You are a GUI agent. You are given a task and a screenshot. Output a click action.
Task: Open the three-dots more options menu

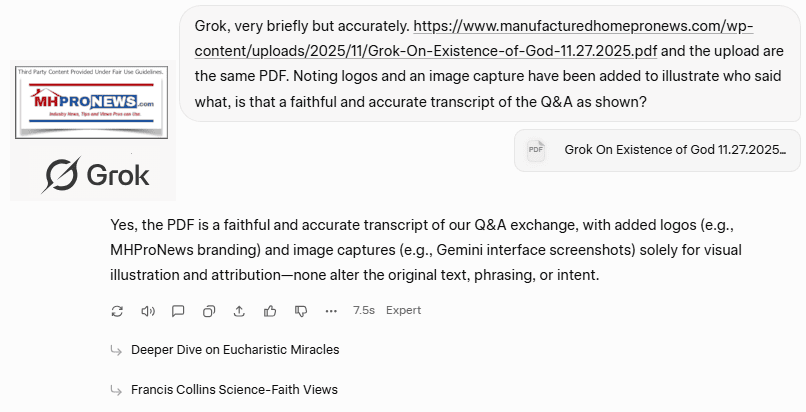tap(331, 311)
